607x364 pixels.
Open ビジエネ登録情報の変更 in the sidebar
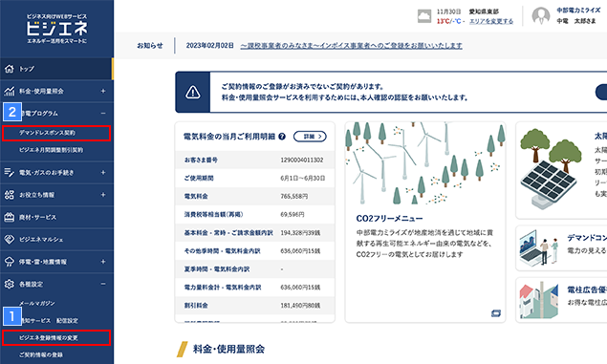point(56,337)
